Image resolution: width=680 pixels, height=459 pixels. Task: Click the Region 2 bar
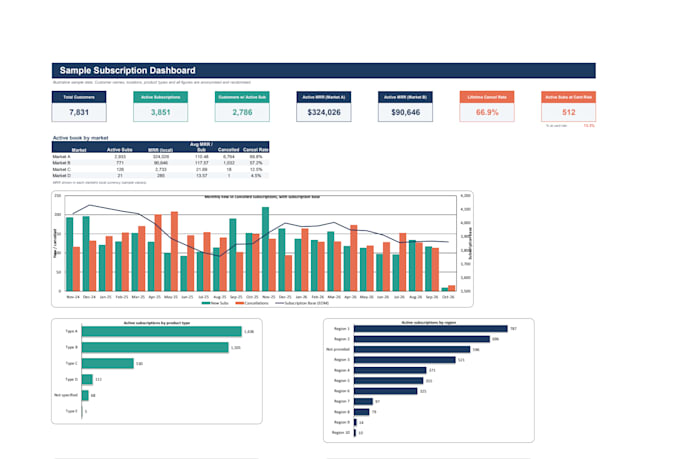[x=422, y=339]
